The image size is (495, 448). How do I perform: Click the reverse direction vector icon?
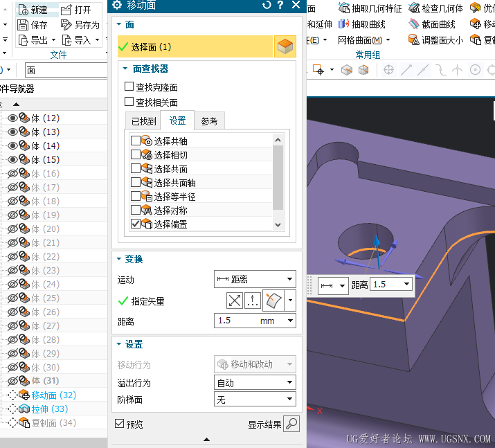(x=234, y=301)
